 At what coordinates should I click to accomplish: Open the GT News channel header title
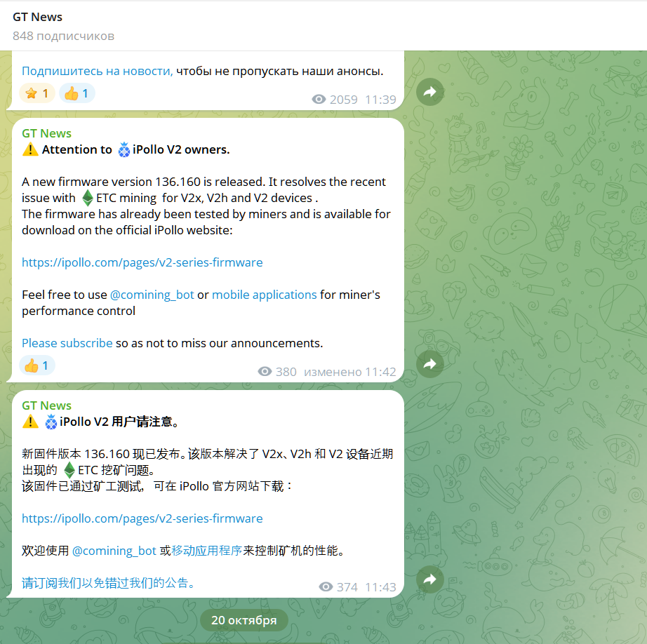coord(38,17)
